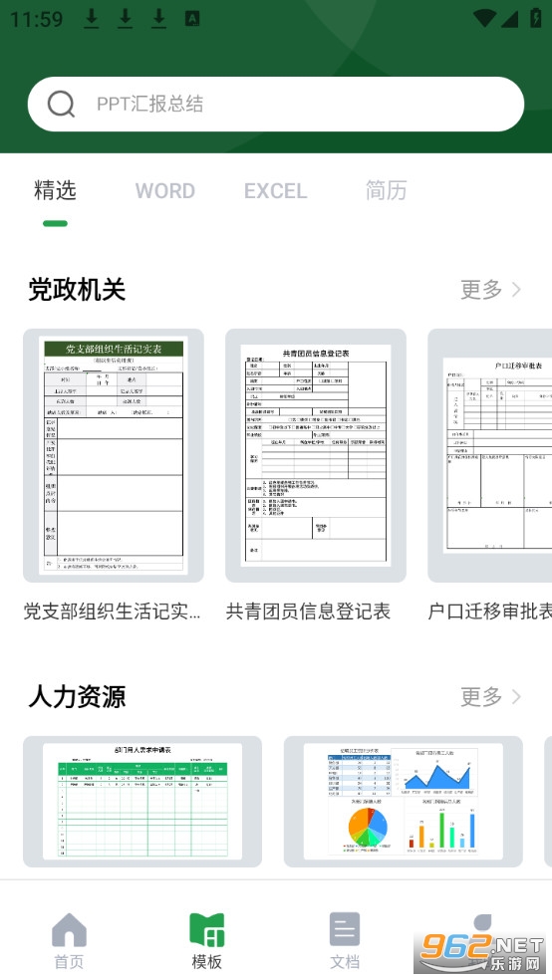Viewport: 552px width, 980px height.
Task: Tap first download icon in status bar
Action: (x=92, y=19)
